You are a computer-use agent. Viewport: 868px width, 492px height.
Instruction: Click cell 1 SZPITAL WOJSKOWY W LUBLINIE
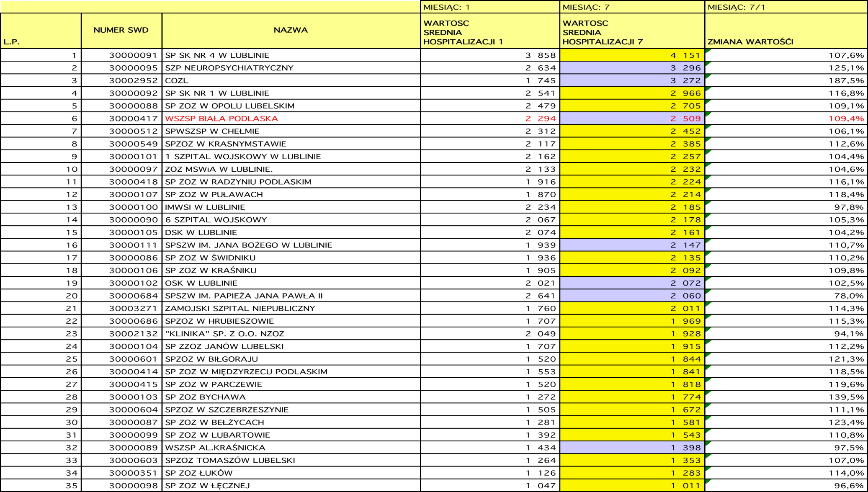coord(291,157)
